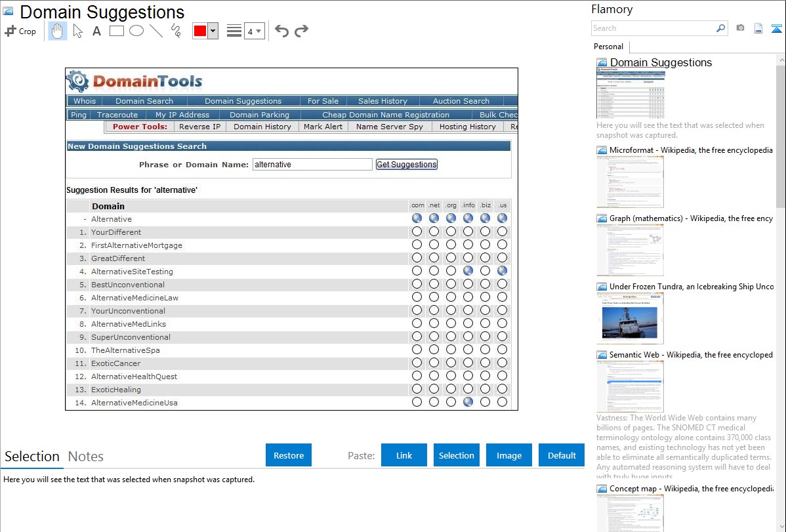The width and height of the screenshot is (786, 532).
Task: Open the Whois menu item
Action: coord(84,101)
